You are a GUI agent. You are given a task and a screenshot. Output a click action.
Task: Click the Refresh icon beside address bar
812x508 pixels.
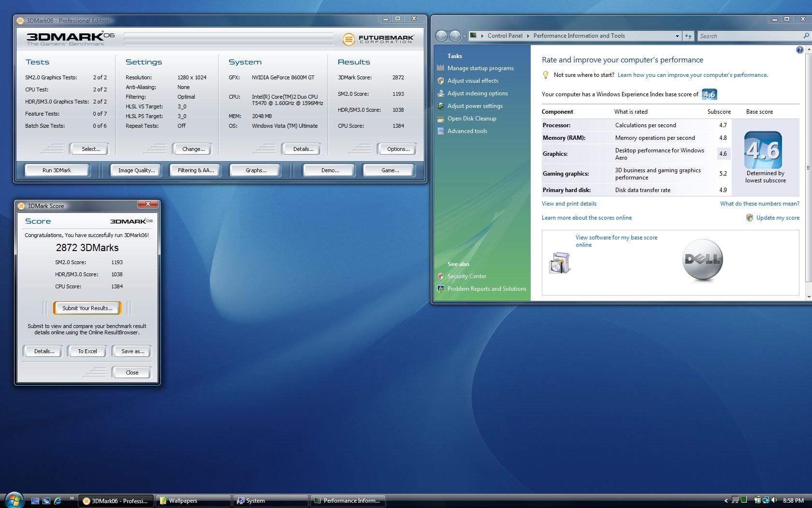pos(688,36)
